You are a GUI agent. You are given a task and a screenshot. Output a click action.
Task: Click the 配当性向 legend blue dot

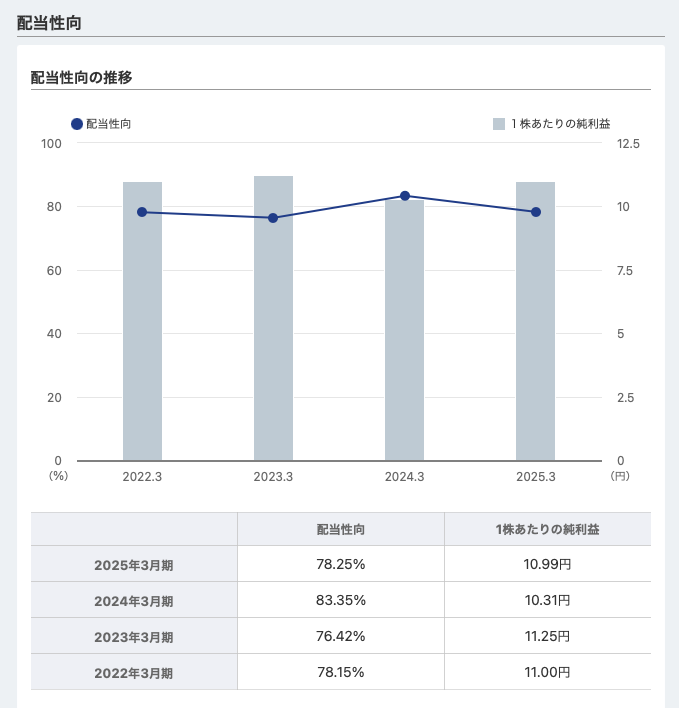[77, 124]
